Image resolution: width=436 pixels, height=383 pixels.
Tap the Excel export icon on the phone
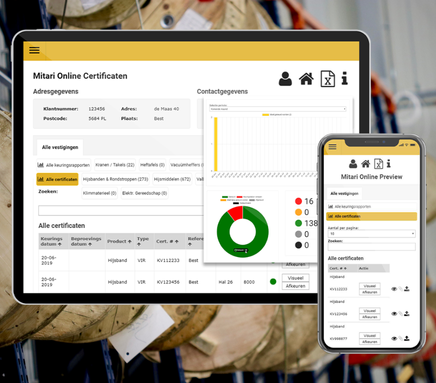(x=378, y=164)
